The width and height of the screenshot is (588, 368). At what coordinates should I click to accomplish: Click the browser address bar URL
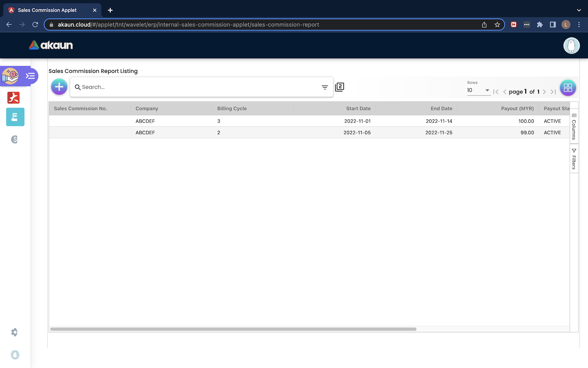[x=188, y=25]
